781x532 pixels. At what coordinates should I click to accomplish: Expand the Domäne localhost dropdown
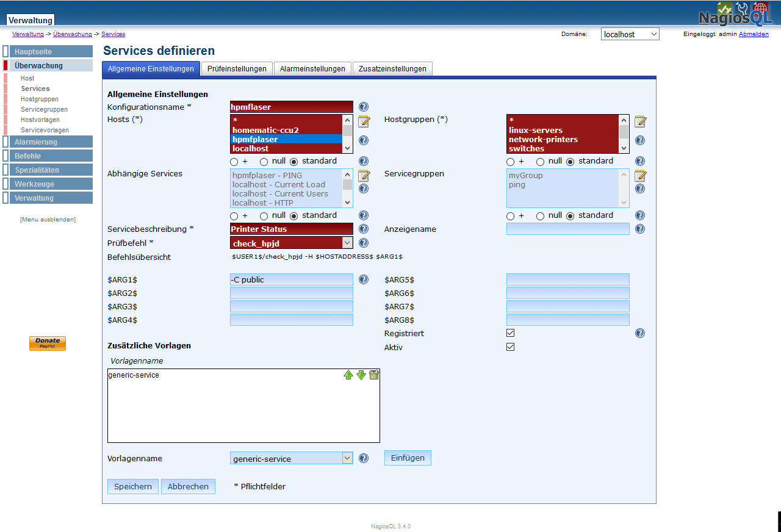point(630,34)
